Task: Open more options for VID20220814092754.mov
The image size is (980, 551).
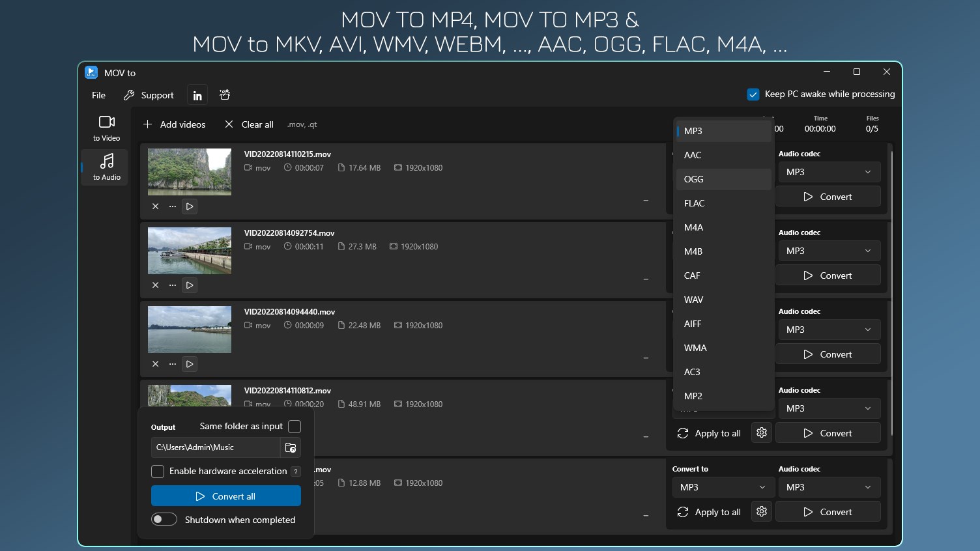Action: pyautogui.click(x=172, y=285)
